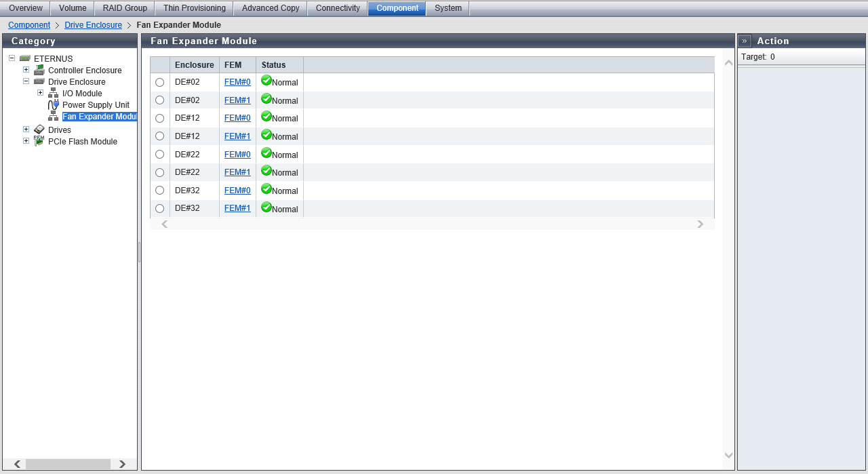The image size is (868, 474).
Task: Click the Power Supply Unit icon
Action: click(x=54, y=105)
